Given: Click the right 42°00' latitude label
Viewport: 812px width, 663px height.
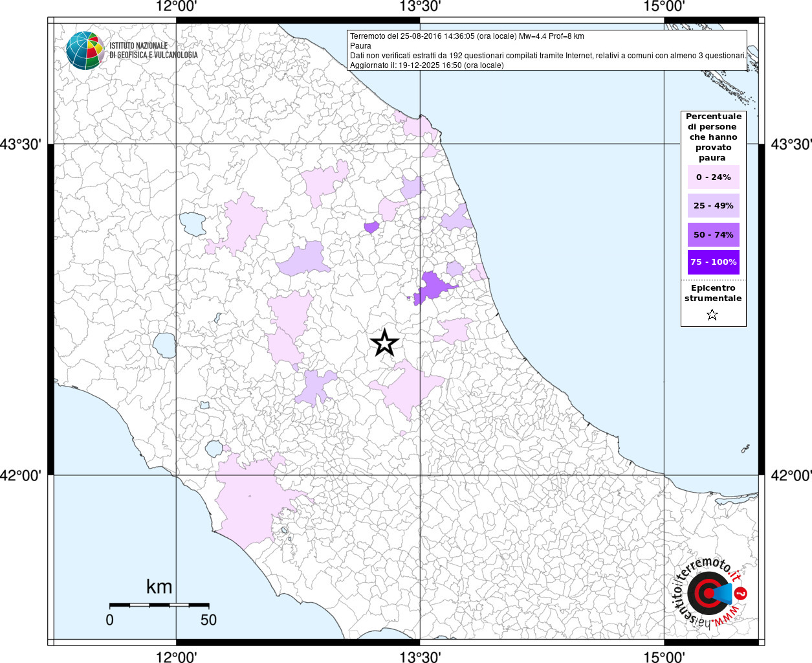Looking at the screenshot, I should [791, 476].
